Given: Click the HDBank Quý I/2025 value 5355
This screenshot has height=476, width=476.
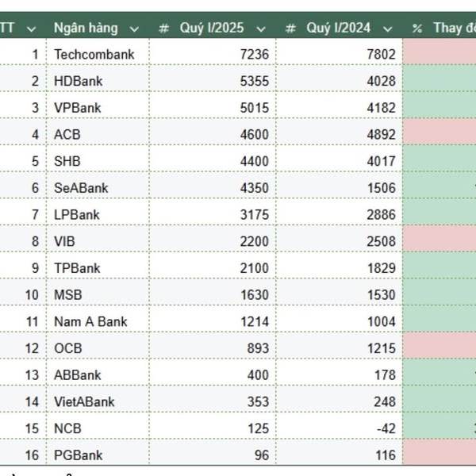Looking at the screenshot, I should pyautogui.click(x=255, y=81).
